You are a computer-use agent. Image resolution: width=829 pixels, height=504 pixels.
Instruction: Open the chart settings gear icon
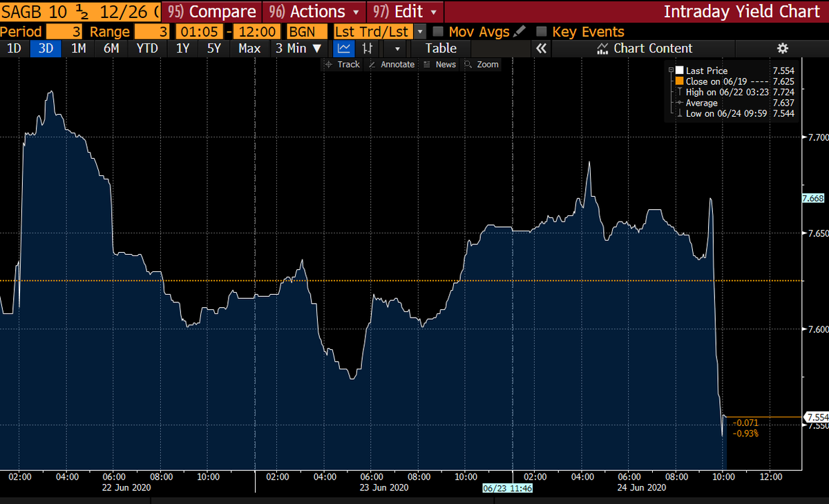(781, 48)
